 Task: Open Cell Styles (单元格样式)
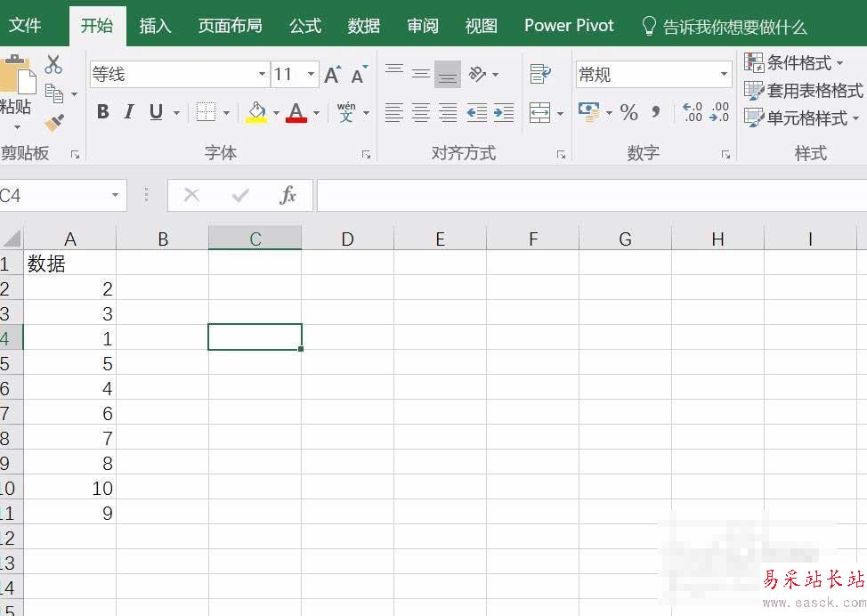coord(802,118)
